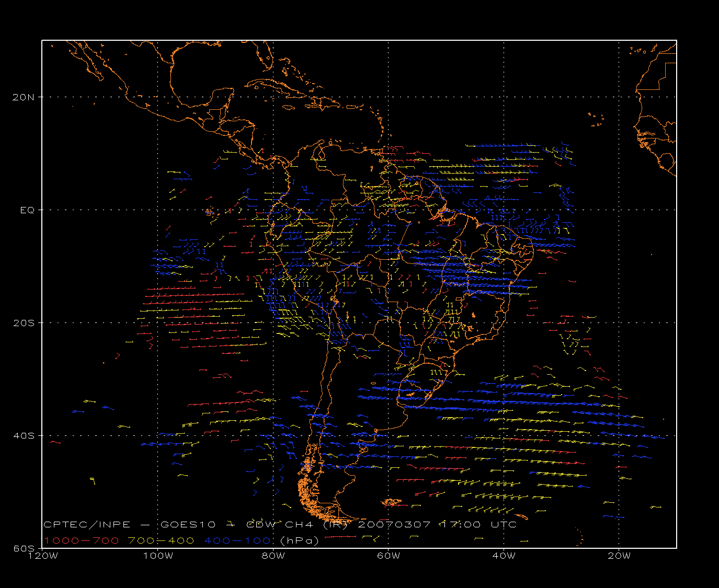Click the (hPa) unit label
Viewport: 719px width, 588px height.
(300, 540)
